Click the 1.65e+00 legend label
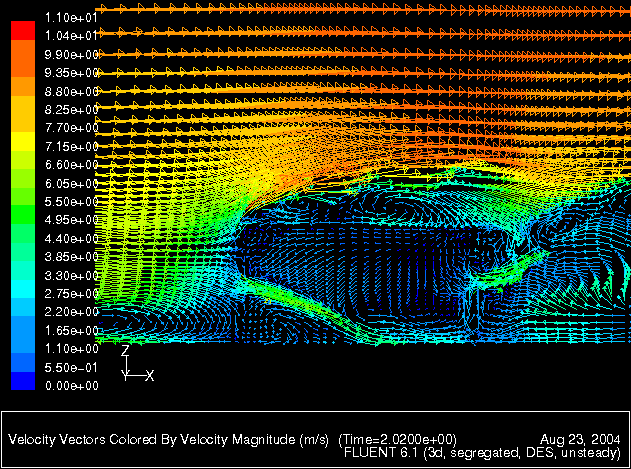631x469 pixels. (72, 331)
